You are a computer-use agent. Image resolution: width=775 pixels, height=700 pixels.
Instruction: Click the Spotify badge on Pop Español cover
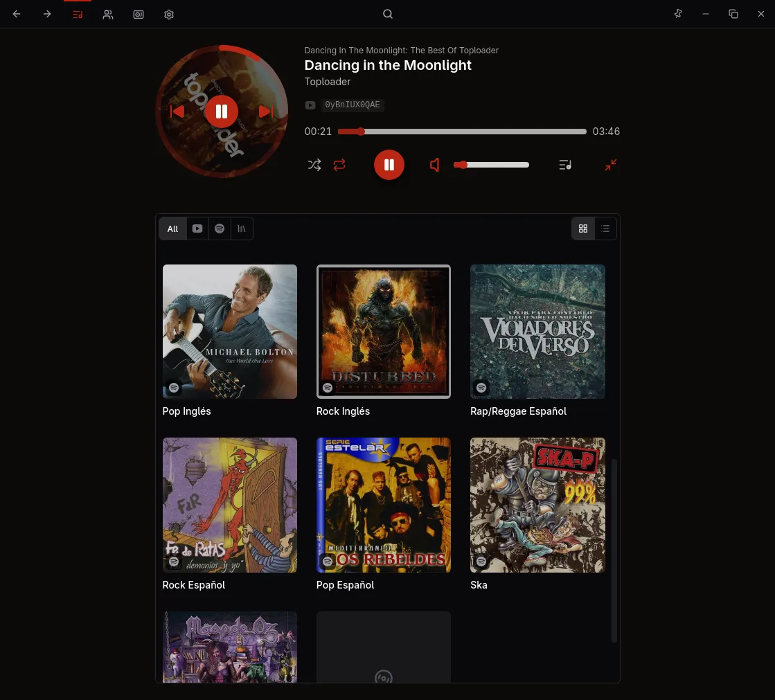pos(328,562)
